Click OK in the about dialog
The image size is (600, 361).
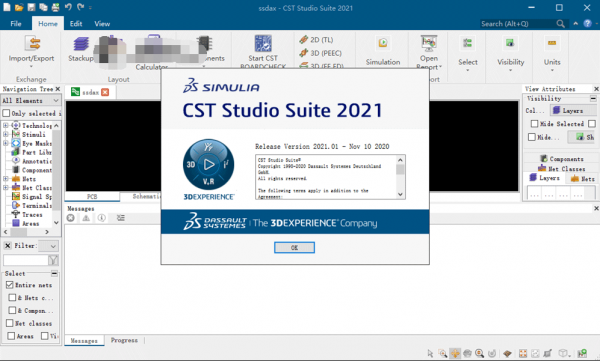pos(294,248)
